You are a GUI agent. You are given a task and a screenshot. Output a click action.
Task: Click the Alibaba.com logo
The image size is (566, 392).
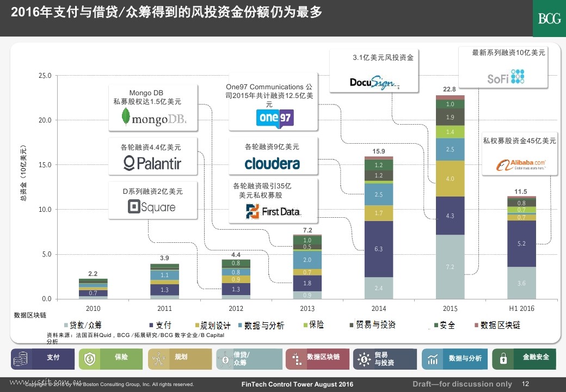pyautogui.click(x=520, y=165)
